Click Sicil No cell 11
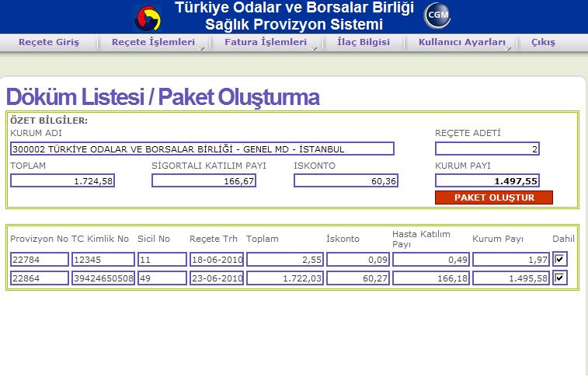This screenshot has width=588, height=388. tap(162, 259)
